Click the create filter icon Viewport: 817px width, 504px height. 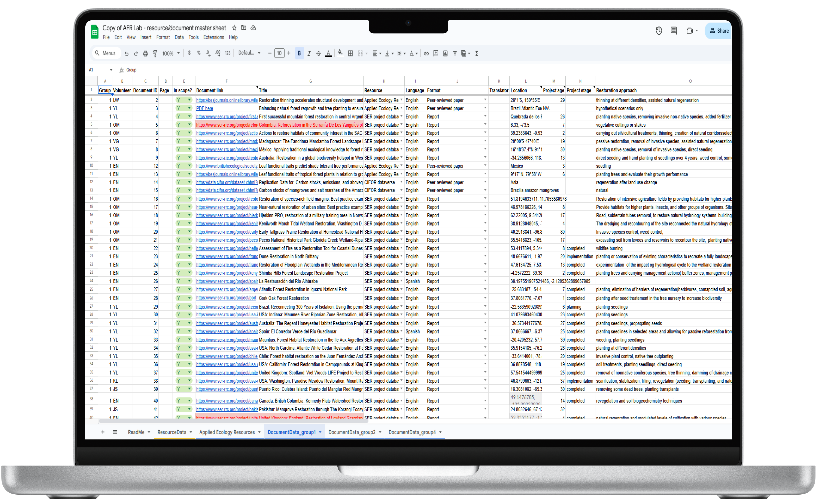(x=455, y=53)
